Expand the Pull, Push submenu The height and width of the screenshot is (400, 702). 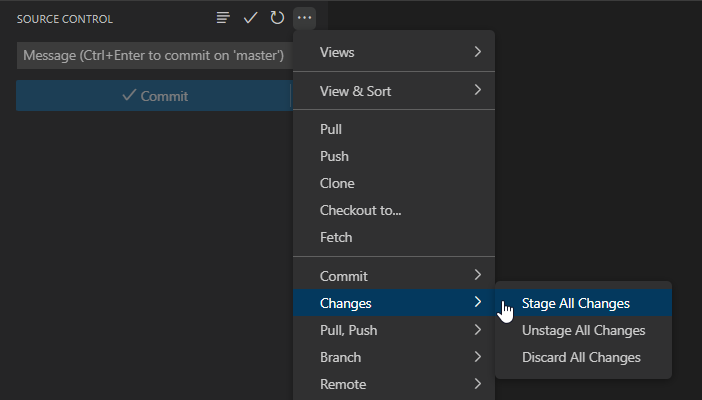(394, 330)
